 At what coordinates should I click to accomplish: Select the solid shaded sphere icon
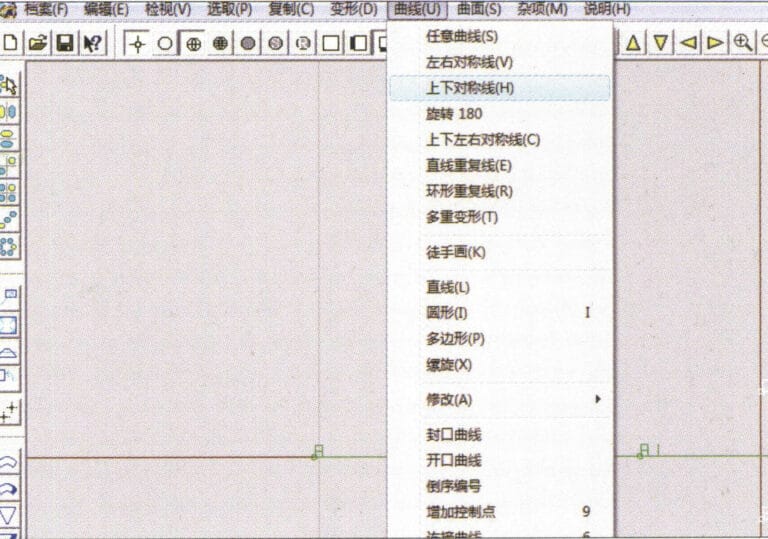pos(248,44)
